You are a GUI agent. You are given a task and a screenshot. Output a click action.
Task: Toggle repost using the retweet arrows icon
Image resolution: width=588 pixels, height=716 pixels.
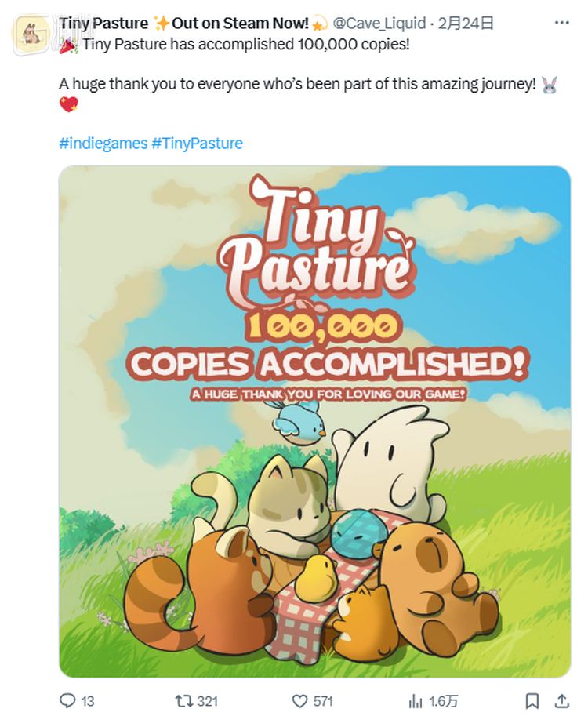pyautogui.click(x=183, y=700)
